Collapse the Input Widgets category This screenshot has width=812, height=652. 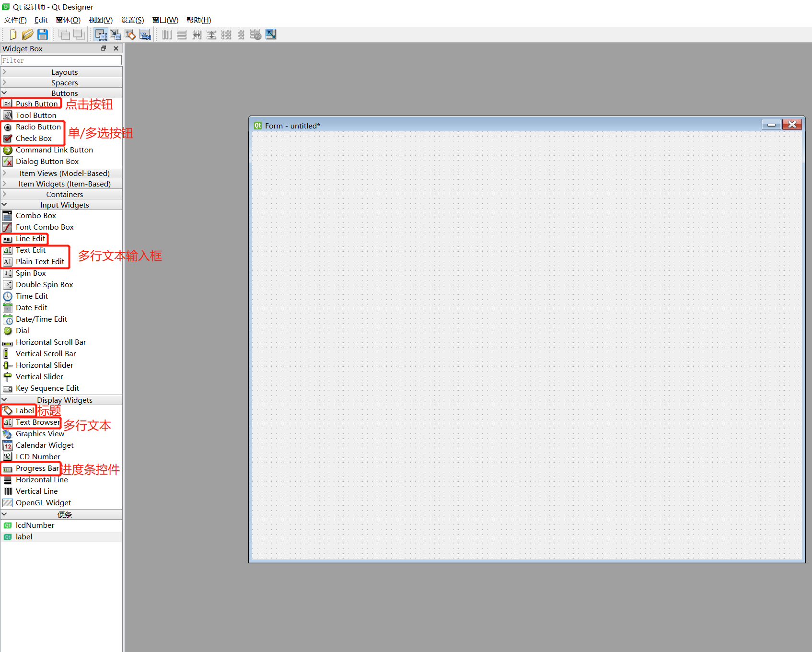pos(62,205)
